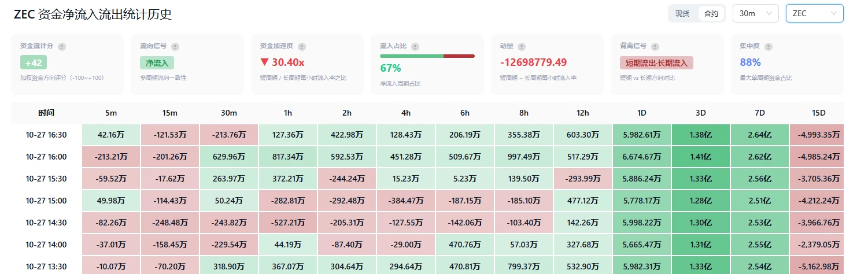Screen dimensions: 868x274
Task: Click the -244.24万 cell
Action: [347, 179]
